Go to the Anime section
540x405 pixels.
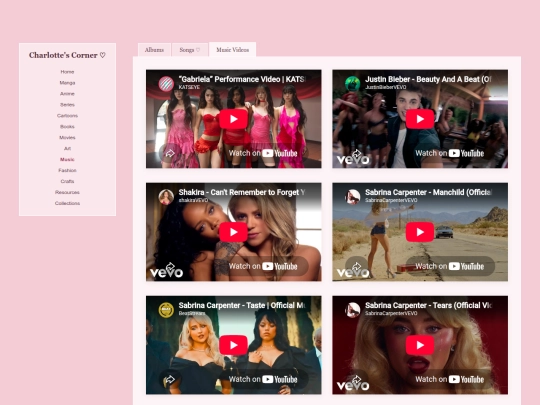coord(67,94)
